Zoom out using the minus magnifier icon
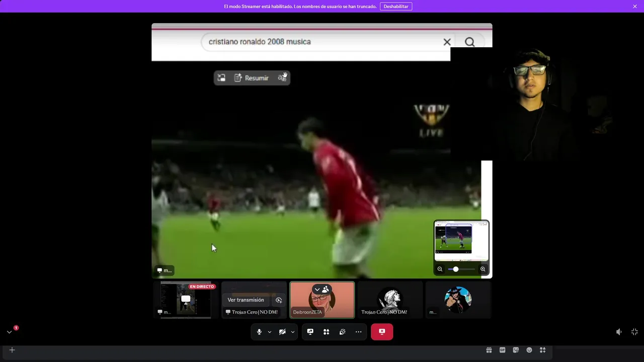 click(440, 269)
